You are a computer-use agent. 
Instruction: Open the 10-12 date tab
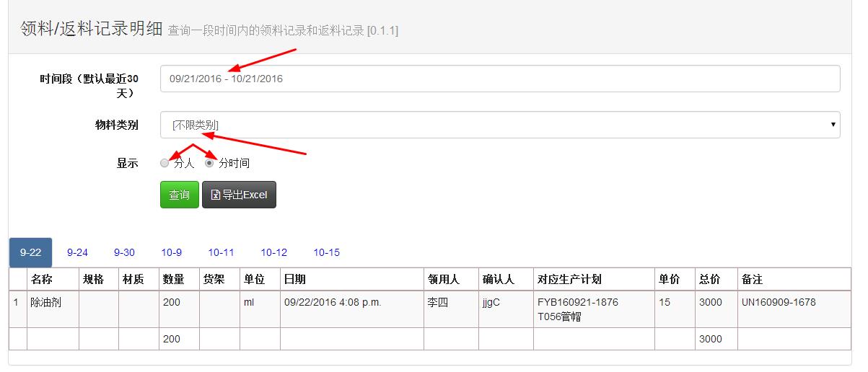point(274,252)
